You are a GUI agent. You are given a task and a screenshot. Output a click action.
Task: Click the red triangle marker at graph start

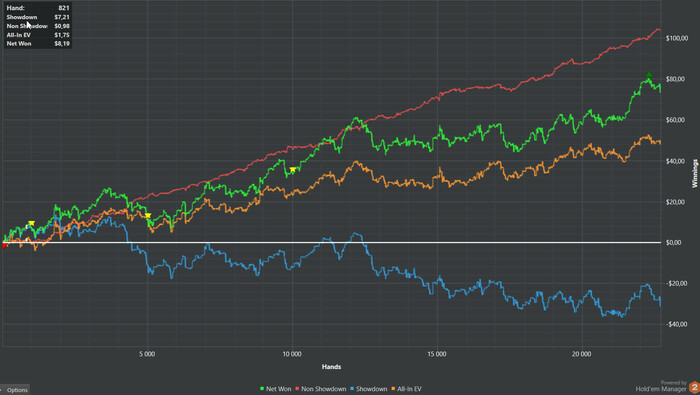[x=4, y=245]
